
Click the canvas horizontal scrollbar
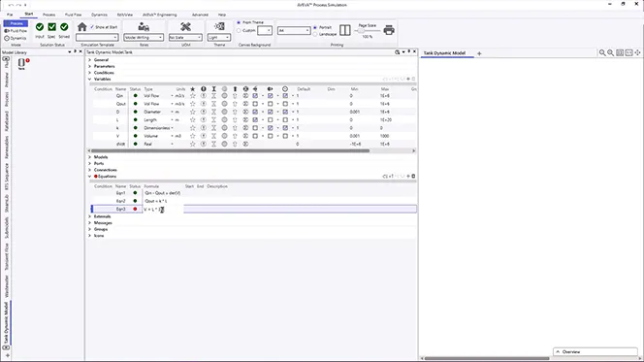point(487,358)
